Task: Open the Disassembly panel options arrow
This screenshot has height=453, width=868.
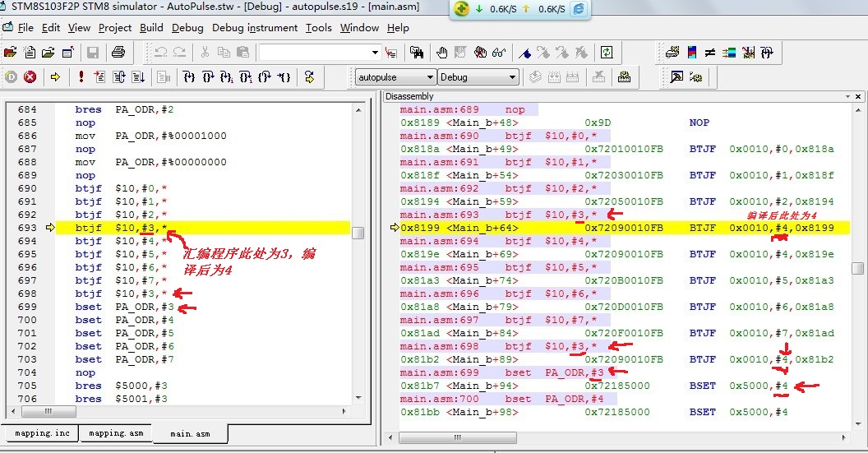Action: tap(847, 96)
